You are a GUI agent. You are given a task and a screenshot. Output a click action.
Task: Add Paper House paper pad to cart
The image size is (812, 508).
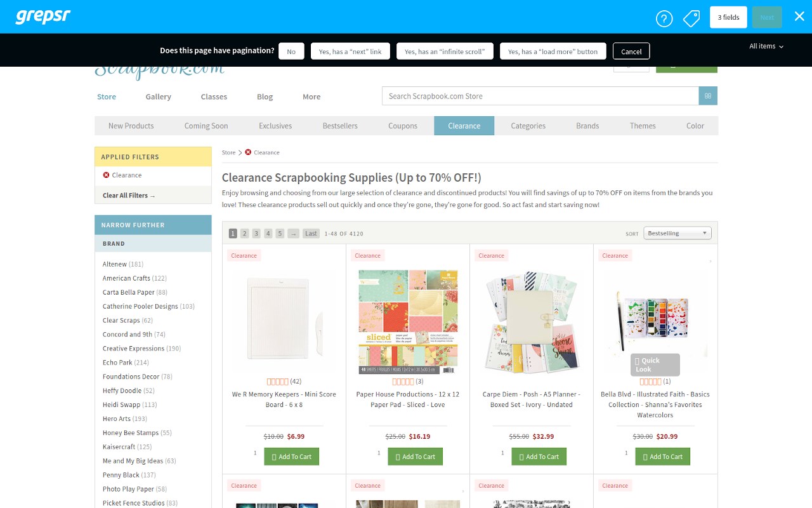tap(416, 457)
